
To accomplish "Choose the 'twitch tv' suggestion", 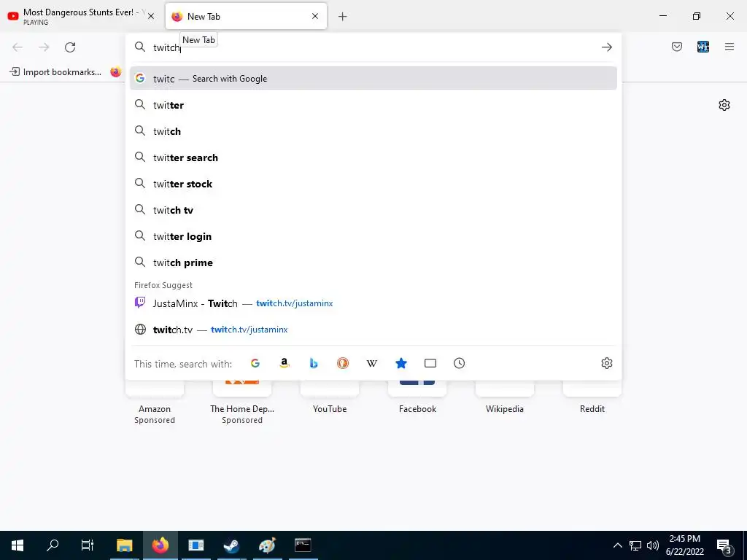I will (x=373, y=209).
